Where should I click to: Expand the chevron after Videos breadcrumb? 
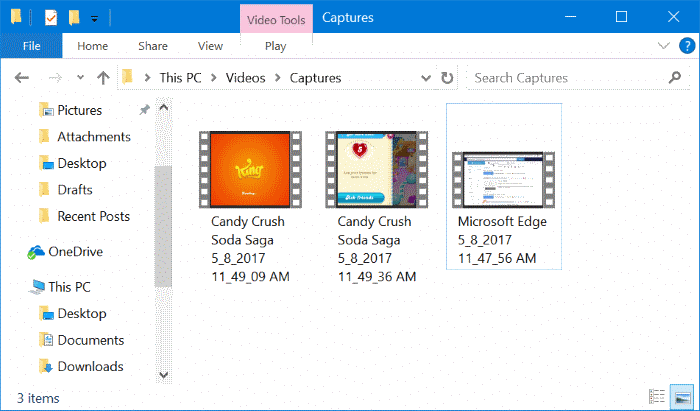click(278, 78)
